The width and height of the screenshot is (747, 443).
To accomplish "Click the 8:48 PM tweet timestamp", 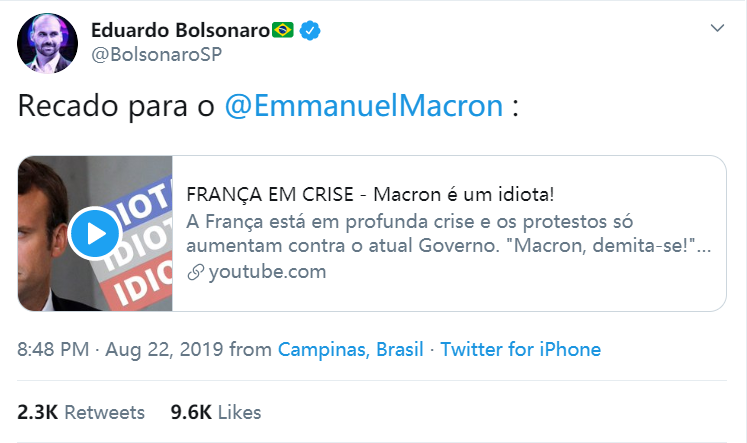I will [x=51, y=350].
